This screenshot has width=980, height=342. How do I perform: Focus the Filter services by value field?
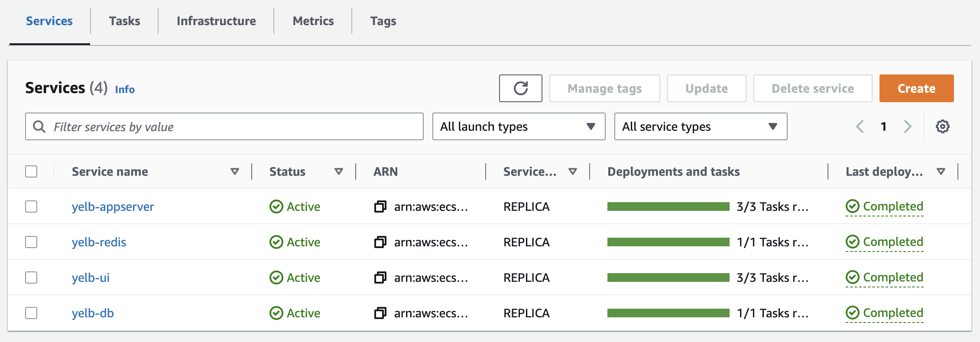click(224, 126)
